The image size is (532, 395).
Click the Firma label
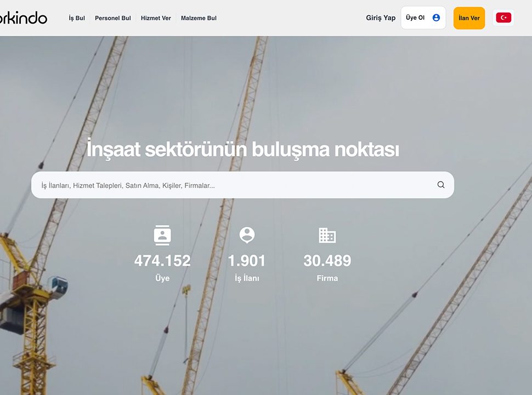pyautogui.click(x=327, y=278)
